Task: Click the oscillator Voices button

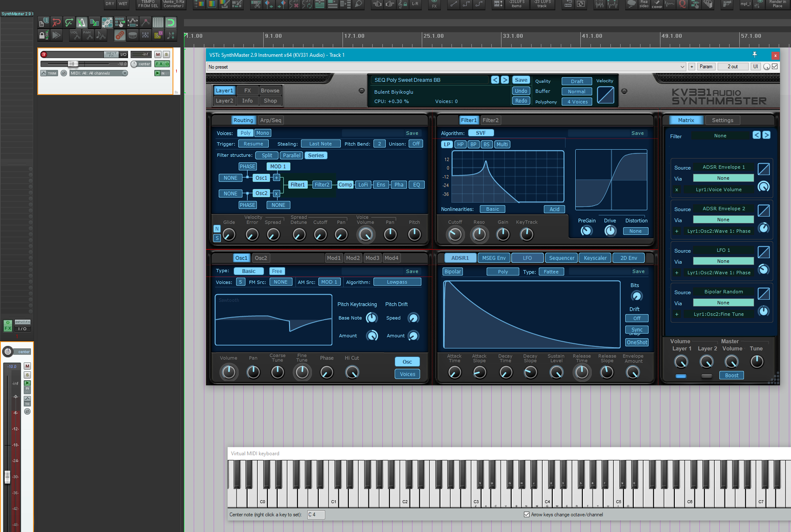Action: point(407,374)
